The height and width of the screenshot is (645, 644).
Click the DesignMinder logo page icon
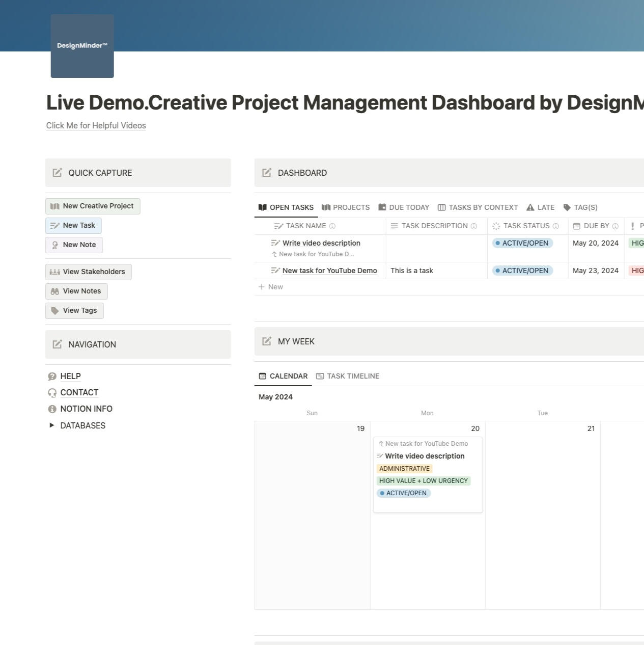coord(82,46)
